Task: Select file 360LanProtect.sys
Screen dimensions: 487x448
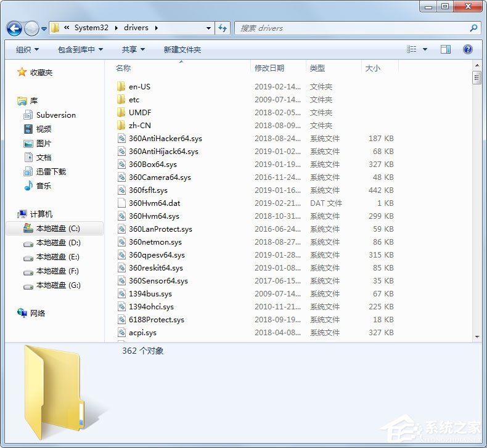Action: click(160, 229)
